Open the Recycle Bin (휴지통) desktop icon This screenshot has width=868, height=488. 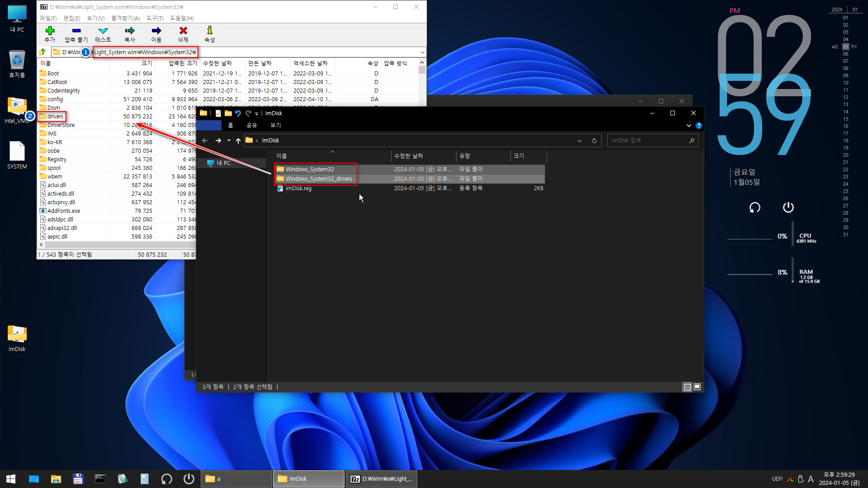tap(17, 64)
